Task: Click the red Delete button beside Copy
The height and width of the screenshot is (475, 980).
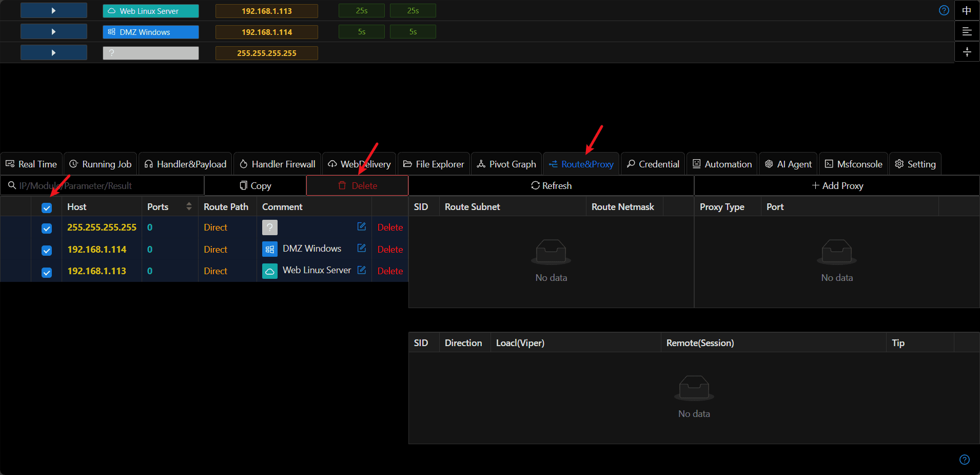Action: pos(357,185)
